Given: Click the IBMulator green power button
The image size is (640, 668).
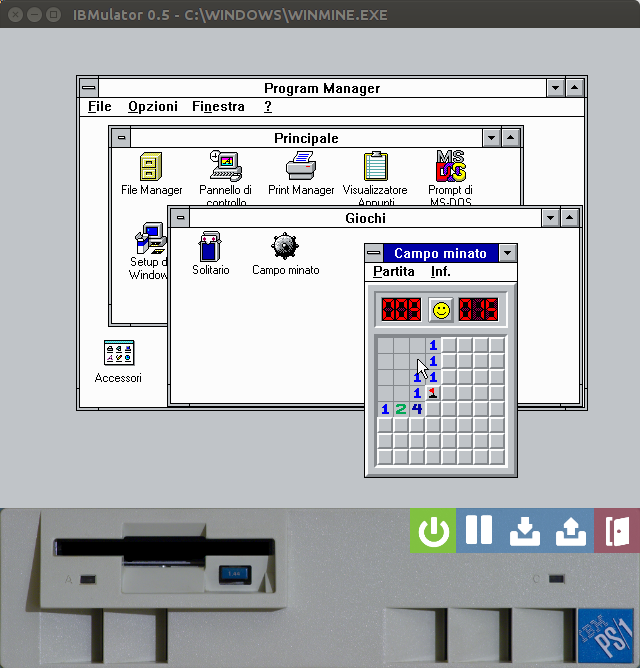Looking at the screenshot, I should (433, 530).
